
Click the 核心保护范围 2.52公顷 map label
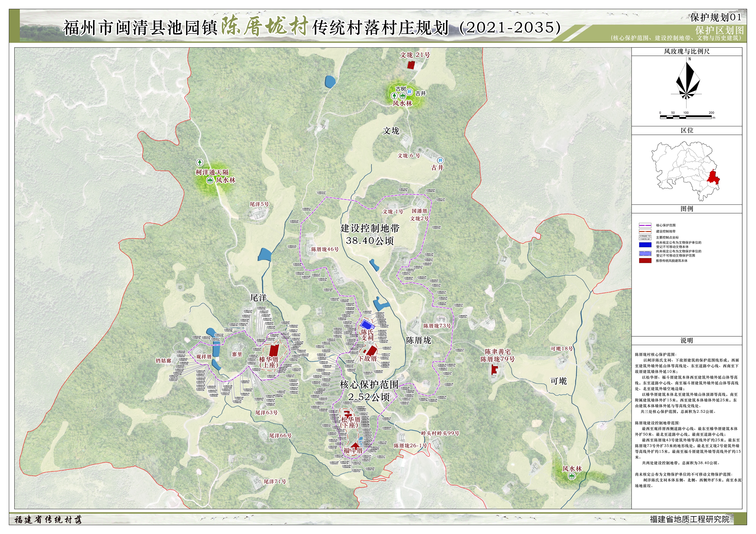[369, 391]
